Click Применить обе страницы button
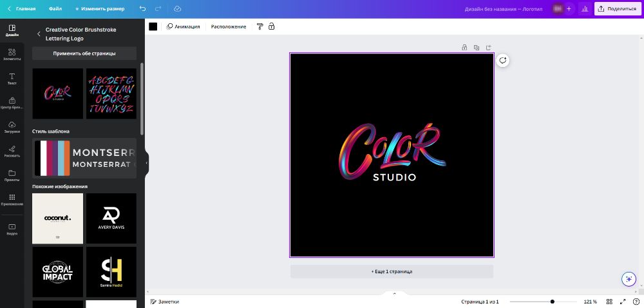 point(84,53)
